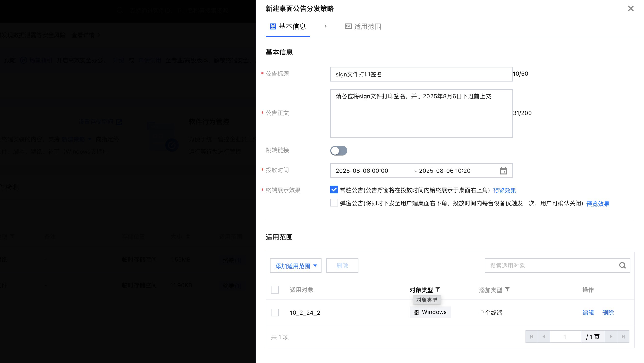644x363 pixels.
Task: Open the 添加适用范围 dropdown
Action: point(296,265)
